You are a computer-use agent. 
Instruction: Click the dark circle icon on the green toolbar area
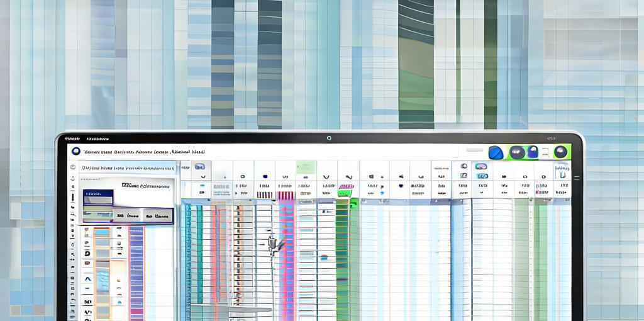pos(517,152)
